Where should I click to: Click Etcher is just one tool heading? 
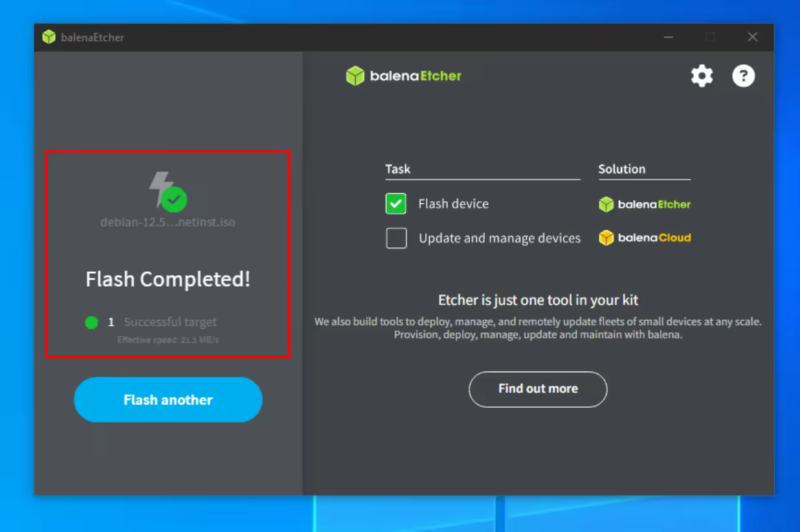tap(539, 300)
